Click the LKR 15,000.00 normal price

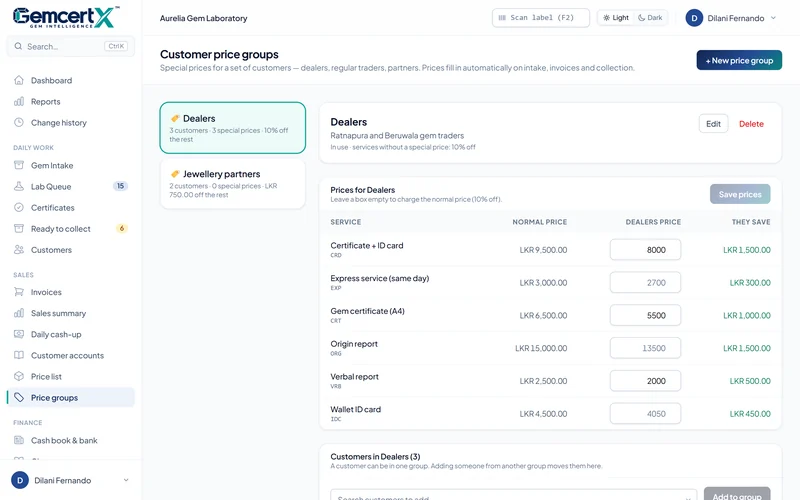[541, 348]
